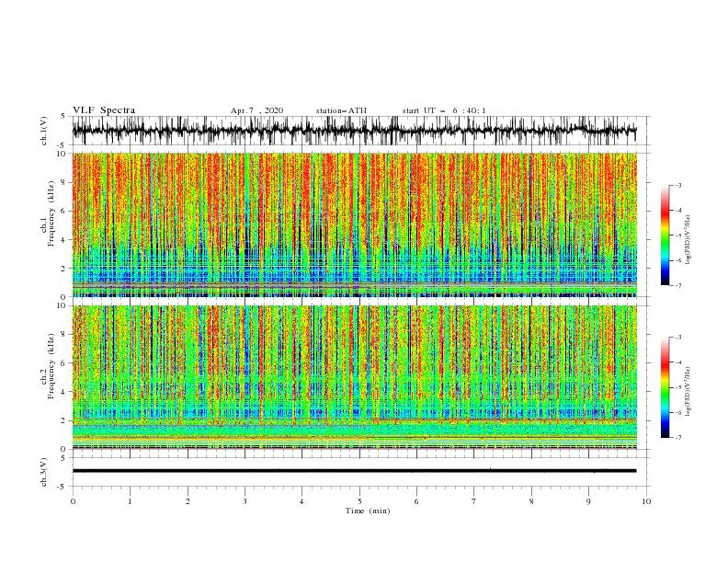Click inside the ch.2 spectrogram panel
Screen dimensions: 728x563
tap(355, 377)
